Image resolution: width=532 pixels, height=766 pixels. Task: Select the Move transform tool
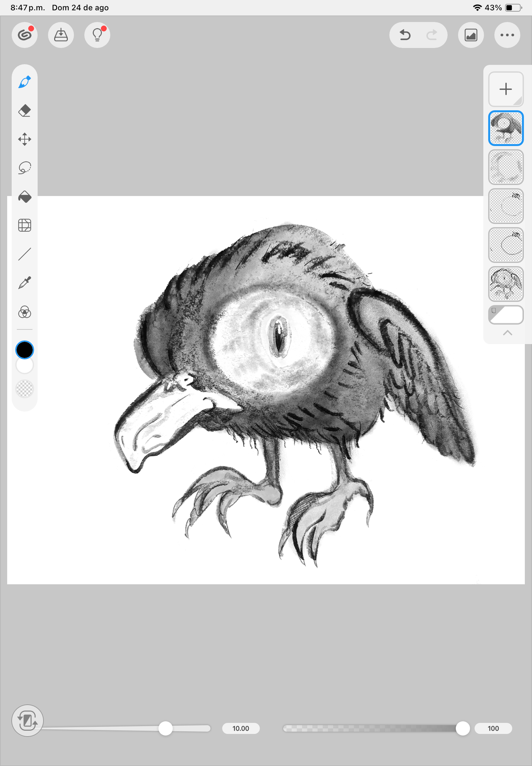tap(25, 139)
